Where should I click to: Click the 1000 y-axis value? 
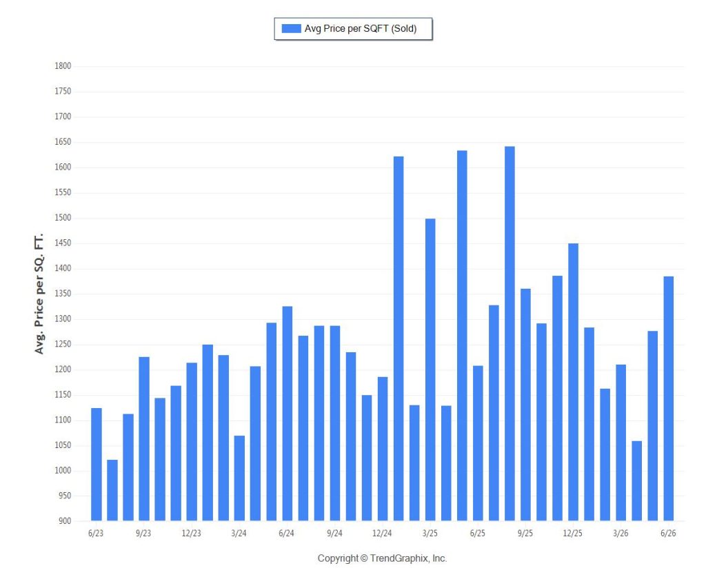(x=63, y=471)
